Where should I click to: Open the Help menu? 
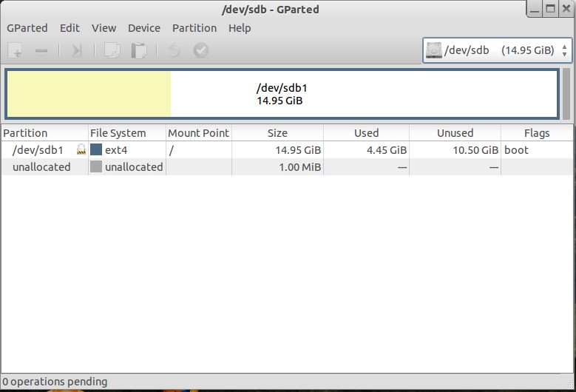point(240,28)
